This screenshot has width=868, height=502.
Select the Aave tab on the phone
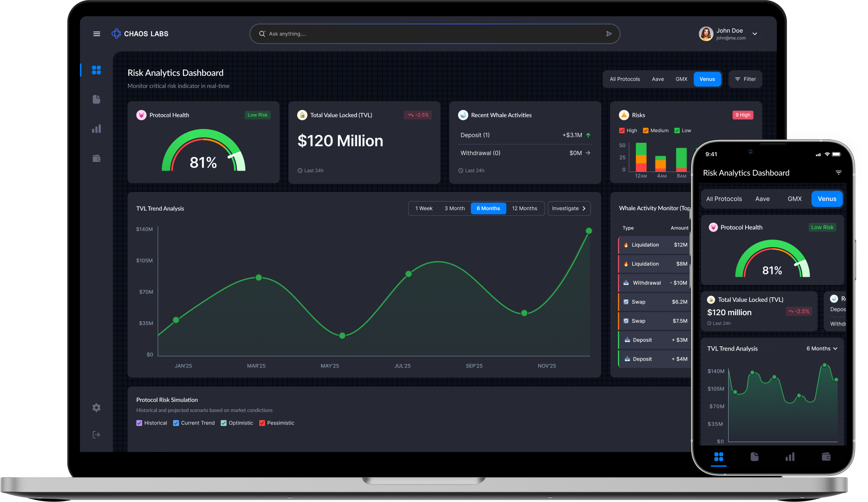(762, 199)
